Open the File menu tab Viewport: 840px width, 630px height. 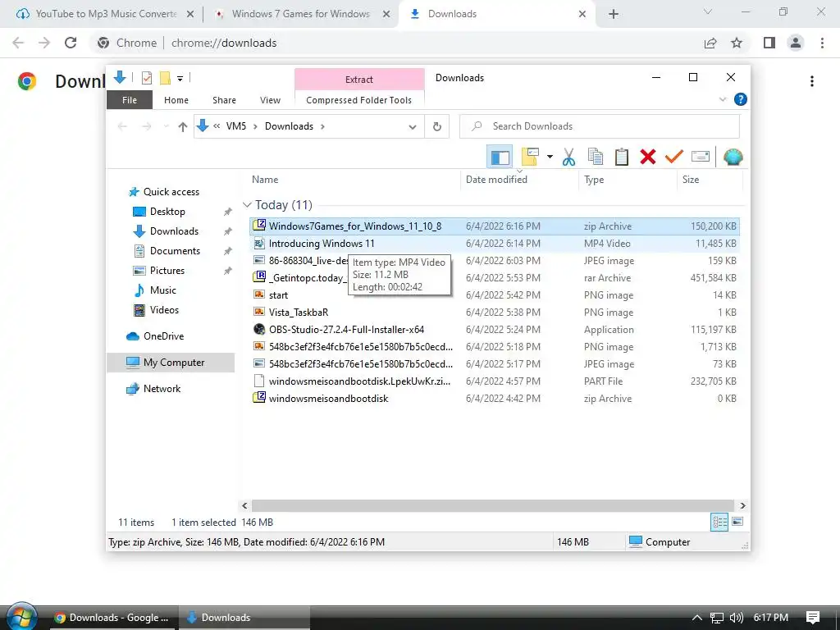click(x=130, y=100)
